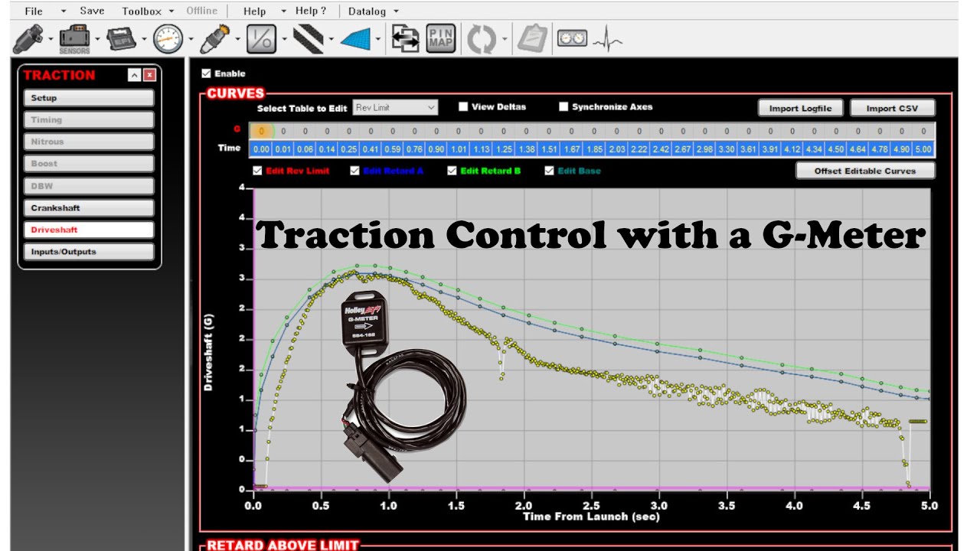Toggle the Edit Retard B checkbox
This screenshot has width=980, height=551.
452,171
